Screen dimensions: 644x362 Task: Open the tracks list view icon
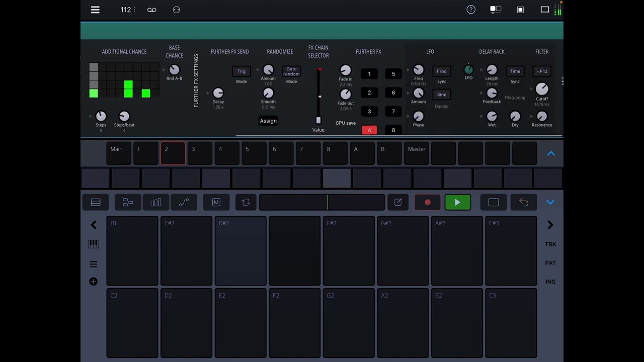[96, 202]
